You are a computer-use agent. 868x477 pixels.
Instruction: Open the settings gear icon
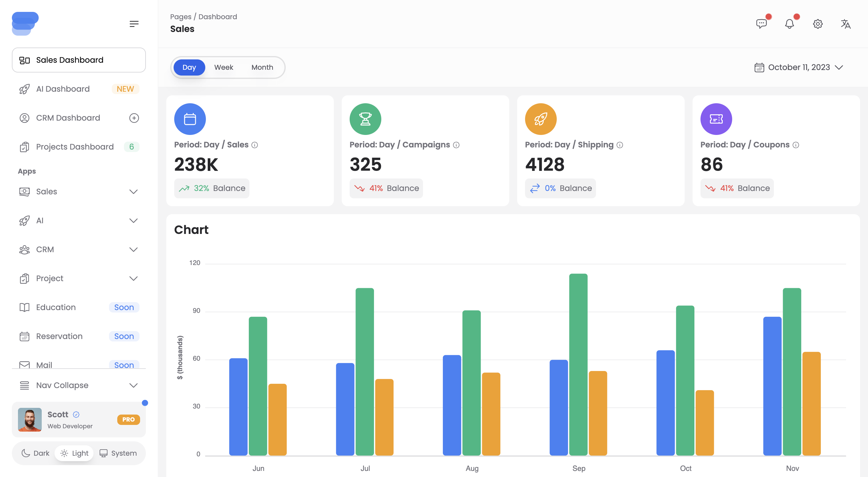pos(818,23)
